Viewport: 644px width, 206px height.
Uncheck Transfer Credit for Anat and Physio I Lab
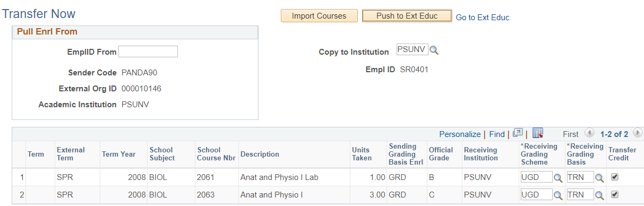coord(615,177)
